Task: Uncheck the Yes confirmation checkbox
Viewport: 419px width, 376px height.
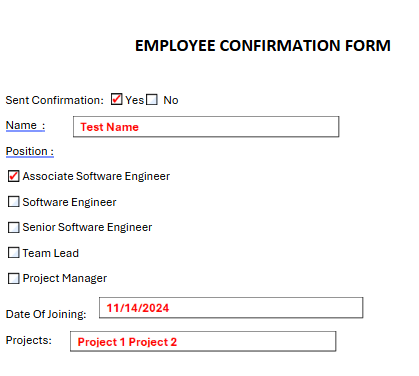Action: pyautogui.click(x=117, y=99)
